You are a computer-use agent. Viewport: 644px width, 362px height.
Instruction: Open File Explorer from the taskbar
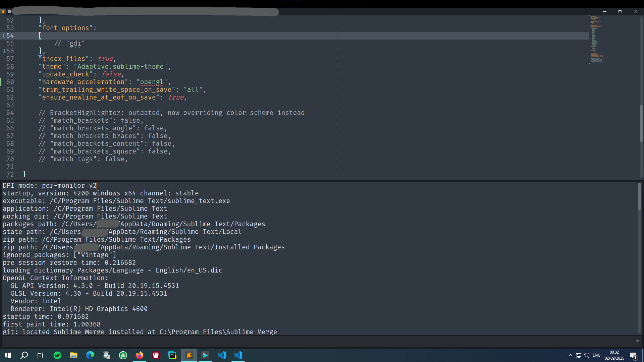74,355
